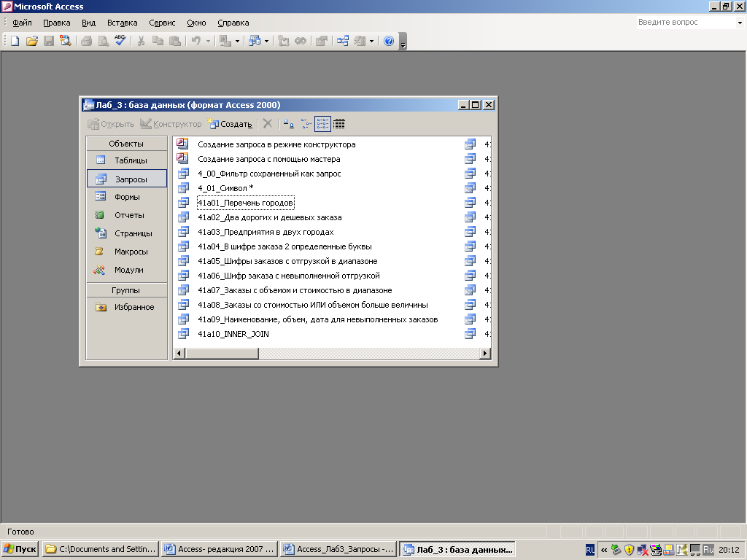The height and width of the screenshot is (560, 747).
Task: Select Создание запроса в режиме конструктора
Action: point(276,144)
